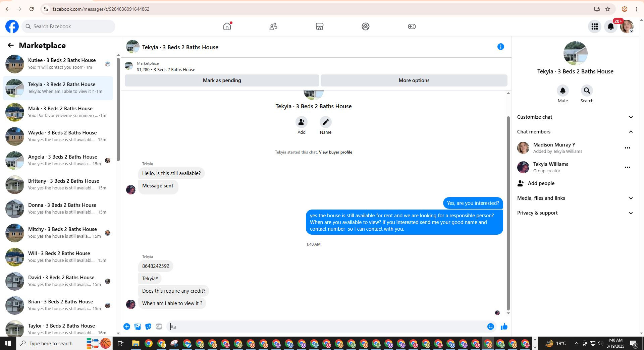Open the Mitchy 3 Beds 2 Baths conversation
The width and height of the screenshot is (644, 350).
tap(58, 233)
